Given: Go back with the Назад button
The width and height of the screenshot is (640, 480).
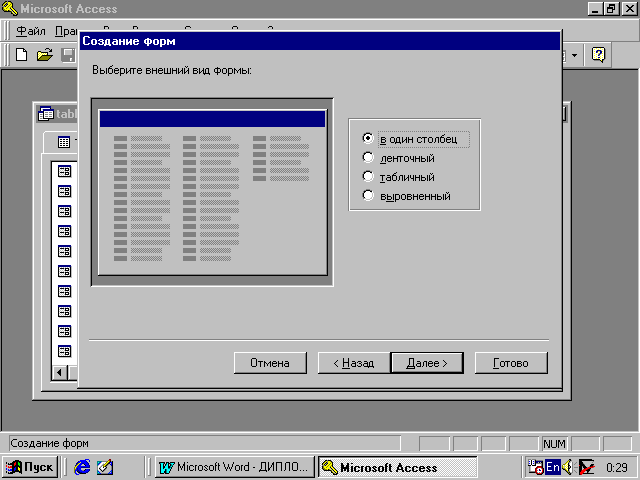Looking at the screenshot, I should tap(353, 363).
